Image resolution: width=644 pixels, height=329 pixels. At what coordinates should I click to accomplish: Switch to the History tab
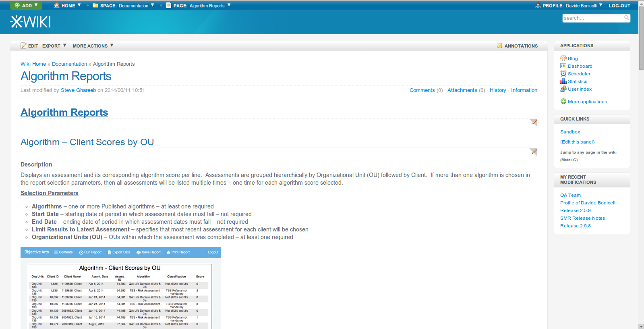click(x=497, y=90)
